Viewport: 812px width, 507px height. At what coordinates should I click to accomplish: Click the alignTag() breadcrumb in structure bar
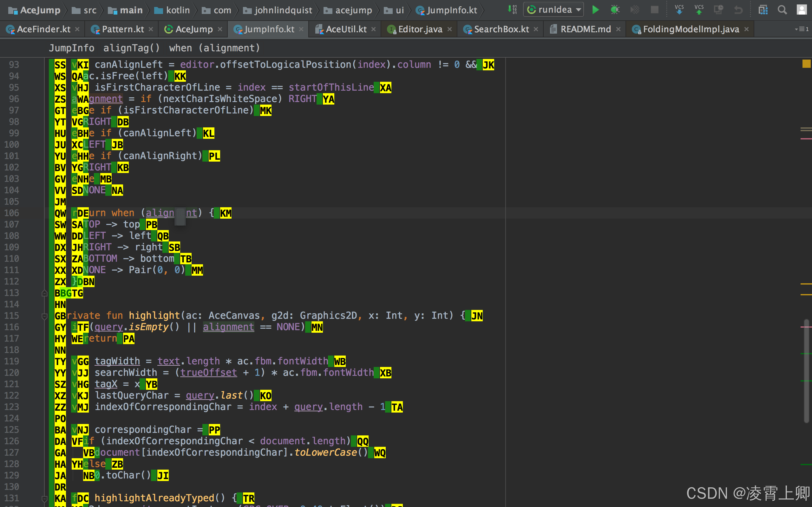131,48
